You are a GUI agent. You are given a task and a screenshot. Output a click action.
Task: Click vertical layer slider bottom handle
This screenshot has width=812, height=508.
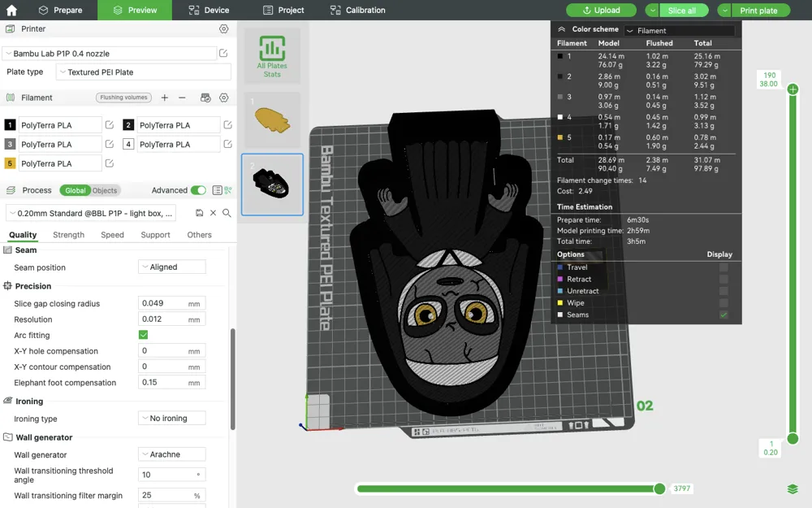coord(793,439)
